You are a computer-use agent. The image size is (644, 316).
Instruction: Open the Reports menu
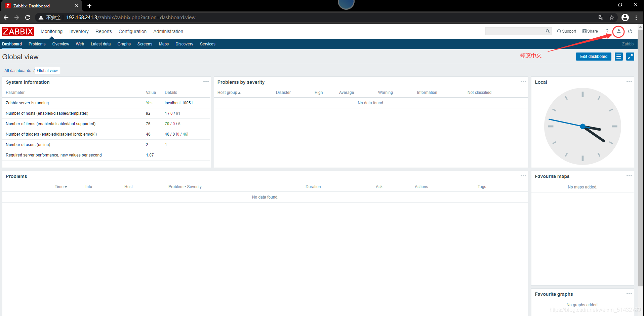pyautogui.click(x=104, y=31)
